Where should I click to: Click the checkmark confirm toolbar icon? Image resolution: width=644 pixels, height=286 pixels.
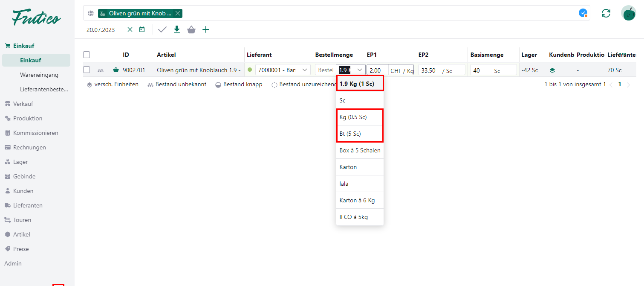point(162,29)
